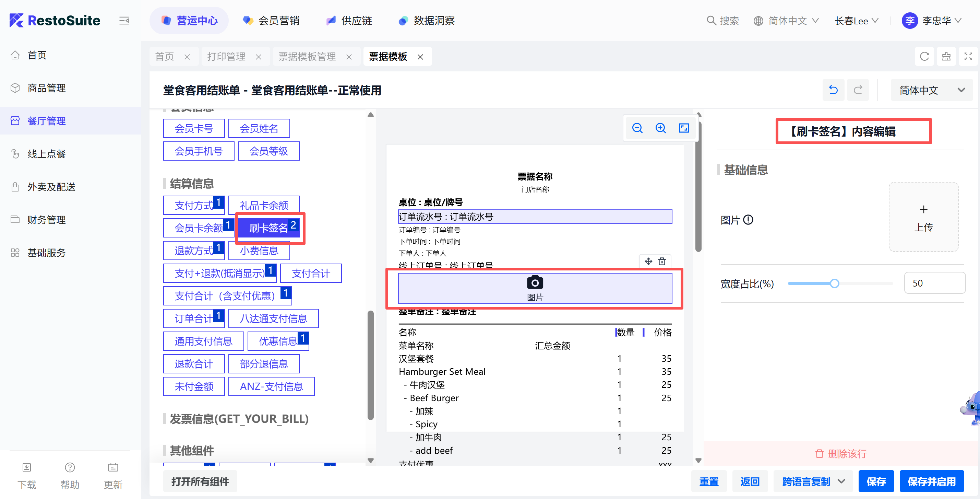The height and width of the screenshot is (499, 980).
Task: Enter fullscreen with the expand icon
Action: 968,57
